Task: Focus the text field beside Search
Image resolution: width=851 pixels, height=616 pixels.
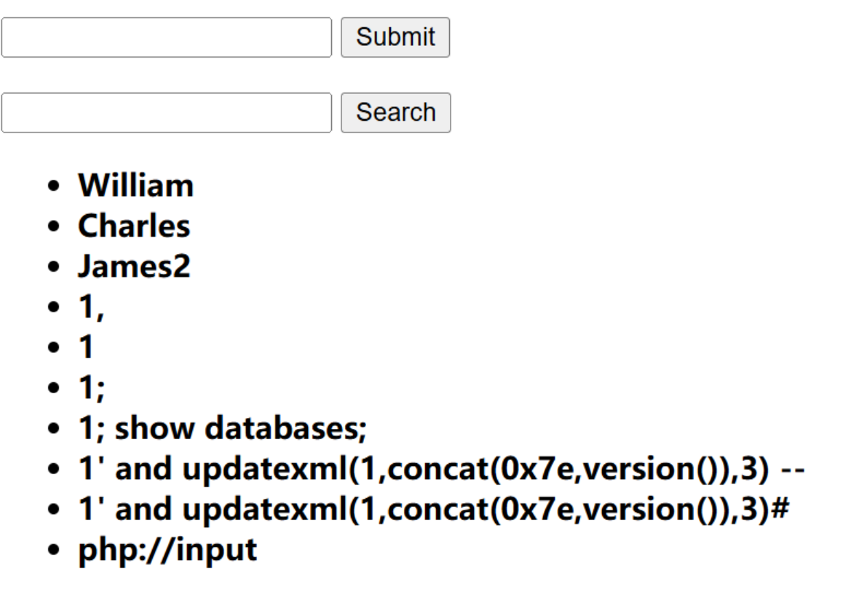Action: coord(167,113)
